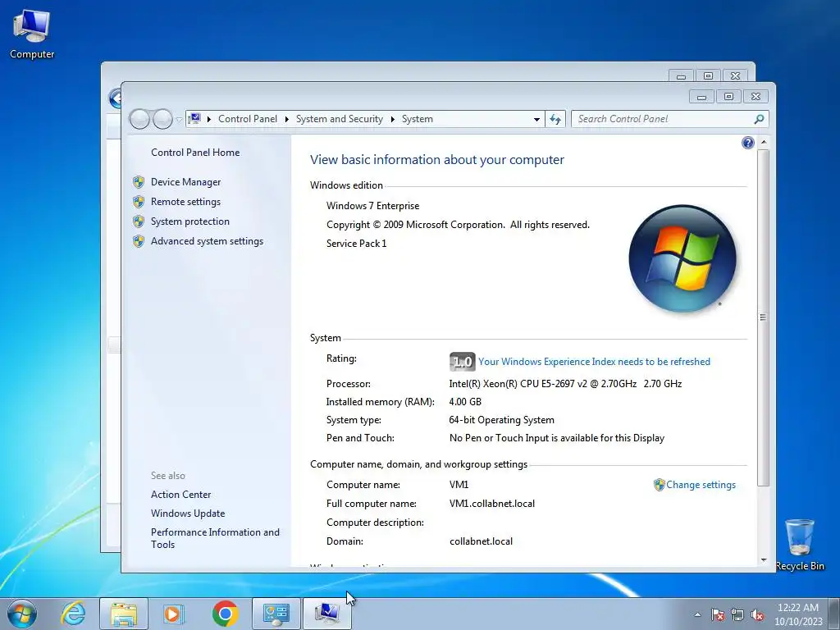Click shield icon beside Advanced system settings
This screenshot has width=840, height=630.
point(139,242)
